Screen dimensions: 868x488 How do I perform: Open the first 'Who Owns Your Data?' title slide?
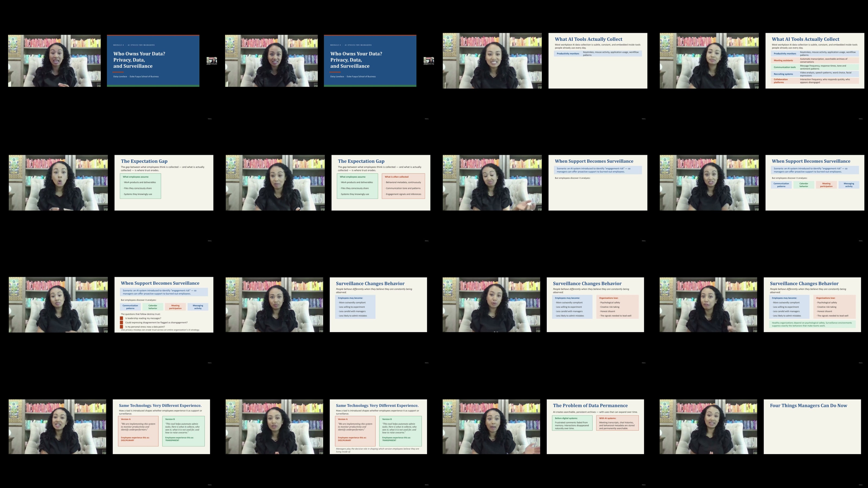coord(153,61)
